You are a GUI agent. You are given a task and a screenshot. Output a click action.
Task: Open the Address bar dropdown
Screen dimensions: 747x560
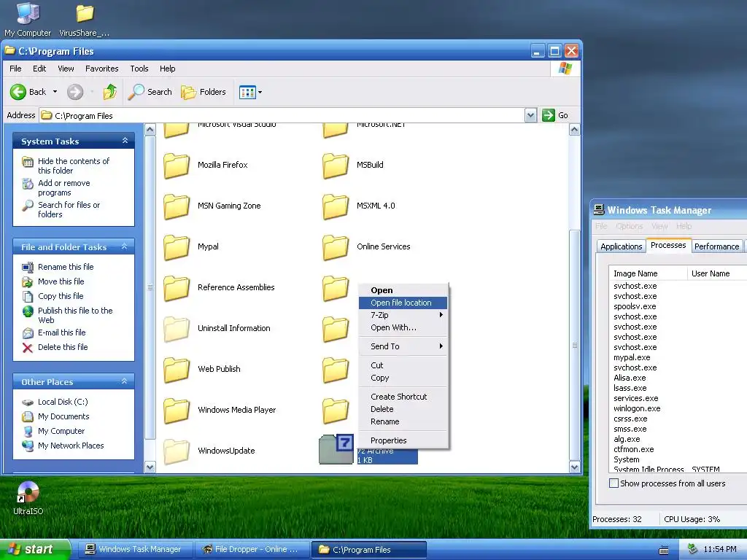(x=531, y=115)
